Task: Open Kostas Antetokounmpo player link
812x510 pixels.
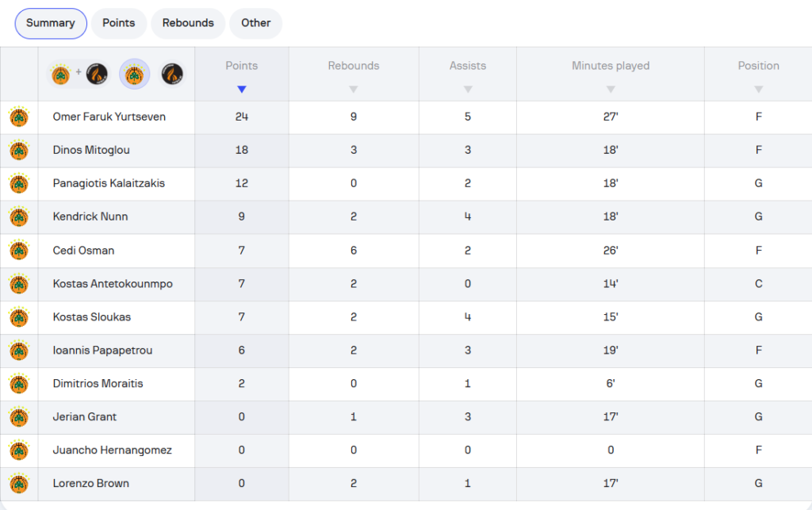Action: [x=113, y=284]
